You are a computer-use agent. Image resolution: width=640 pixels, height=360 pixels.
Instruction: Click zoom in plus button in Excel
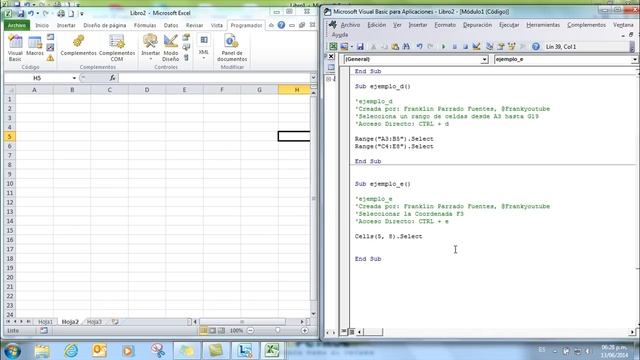click(304, 331)
